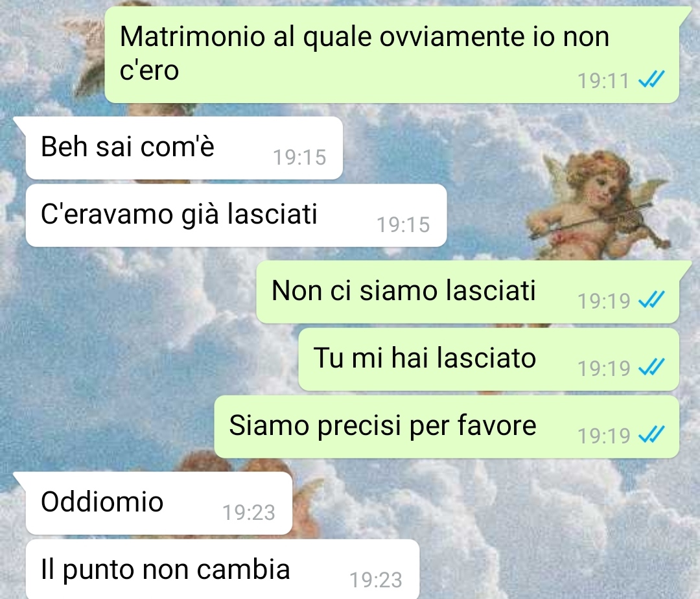Tap read ticks on 'Siamo precisi per favore'
Viewport: 700px width, 599px height.
[x=651, y=435]
